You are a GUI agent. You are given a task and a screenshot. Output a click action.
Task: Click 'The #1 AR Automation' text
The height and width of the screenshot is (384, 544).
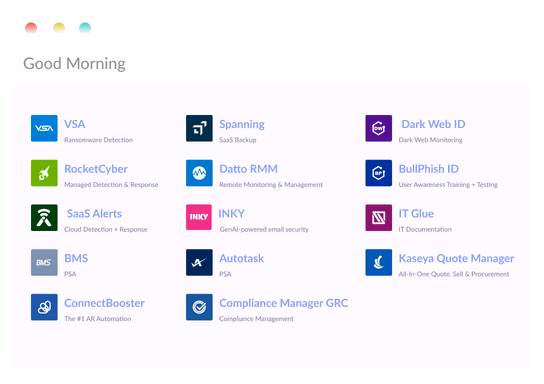(x=98, y=319)
